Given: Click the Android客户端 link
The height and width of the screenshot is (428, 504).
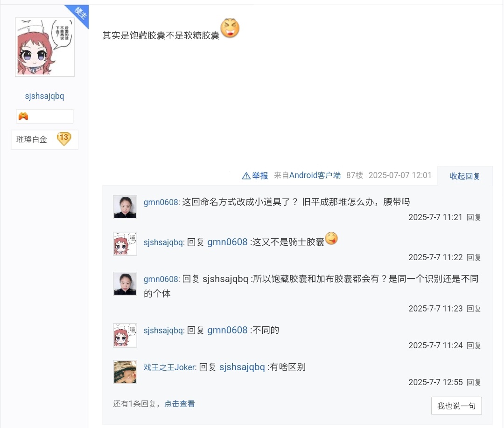Looking at the screenshot, I should click(x=315, y=175).
